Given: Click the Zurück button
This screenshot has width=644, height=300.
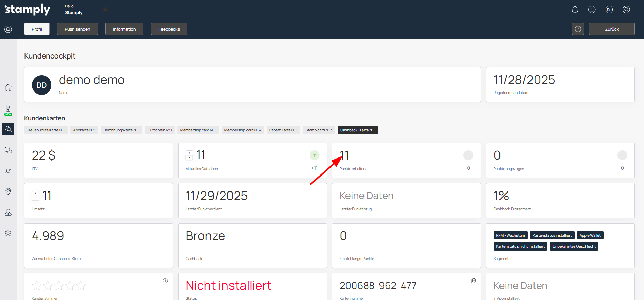Looking at the screenshot, I should tap(611, 29).
